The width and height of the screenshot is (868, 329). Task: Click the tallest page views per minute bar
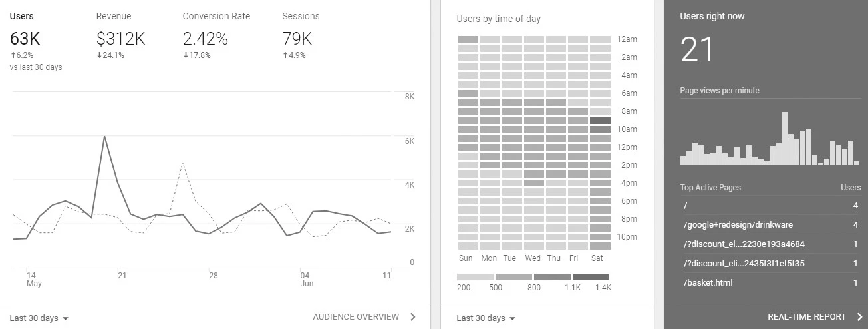[x=785, y=139]
